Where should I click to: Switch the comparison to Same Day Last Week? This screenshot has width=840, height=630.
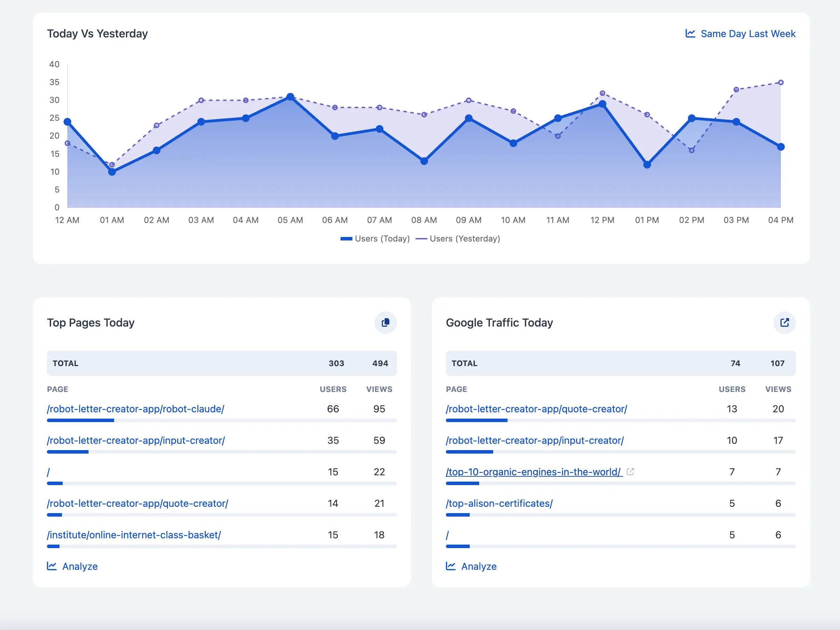click(x=747, y=34)
